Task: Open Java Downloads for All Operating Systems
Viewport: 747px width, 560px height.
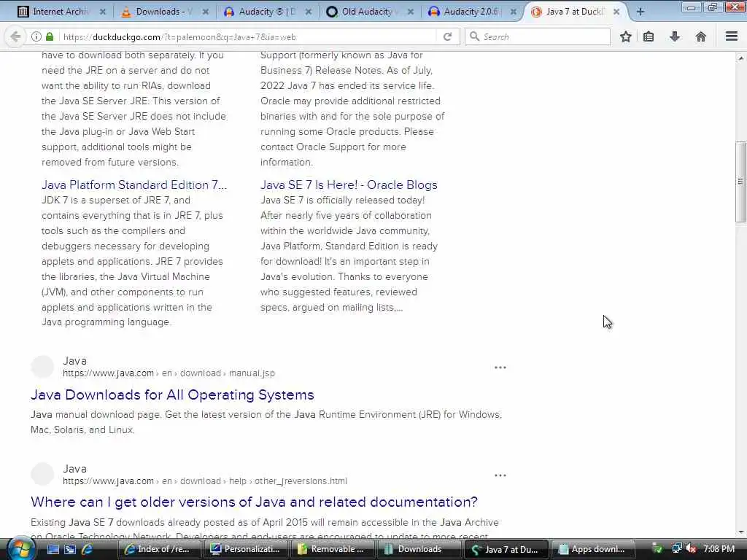Action: 172,394
